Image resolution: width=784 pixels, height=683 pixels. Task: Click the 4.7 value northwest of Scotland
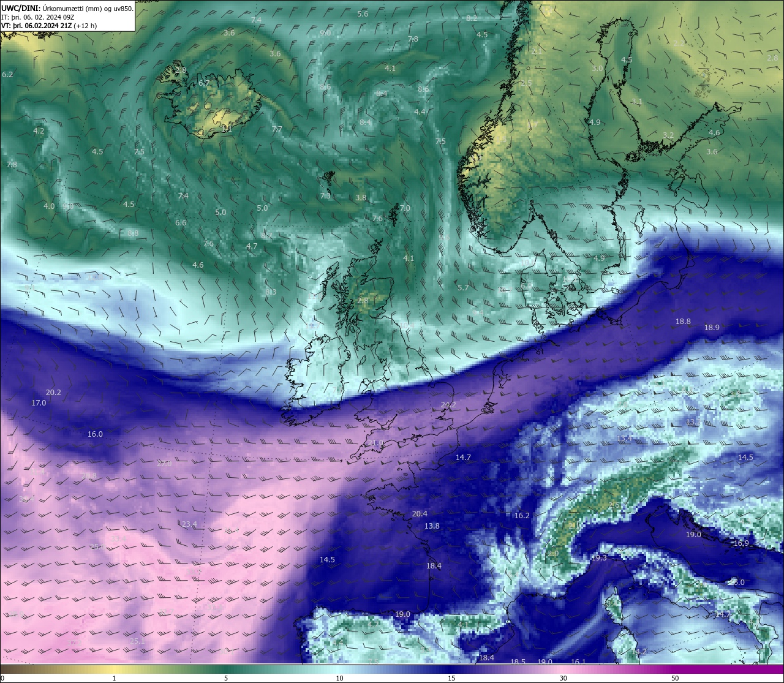tap(252, 246)
